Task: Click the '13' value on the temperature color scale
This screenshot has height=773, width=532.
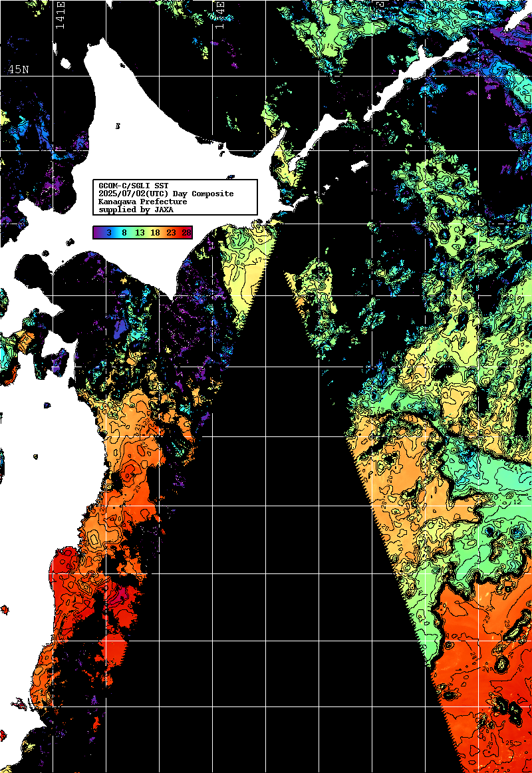Action: [140, 233]
